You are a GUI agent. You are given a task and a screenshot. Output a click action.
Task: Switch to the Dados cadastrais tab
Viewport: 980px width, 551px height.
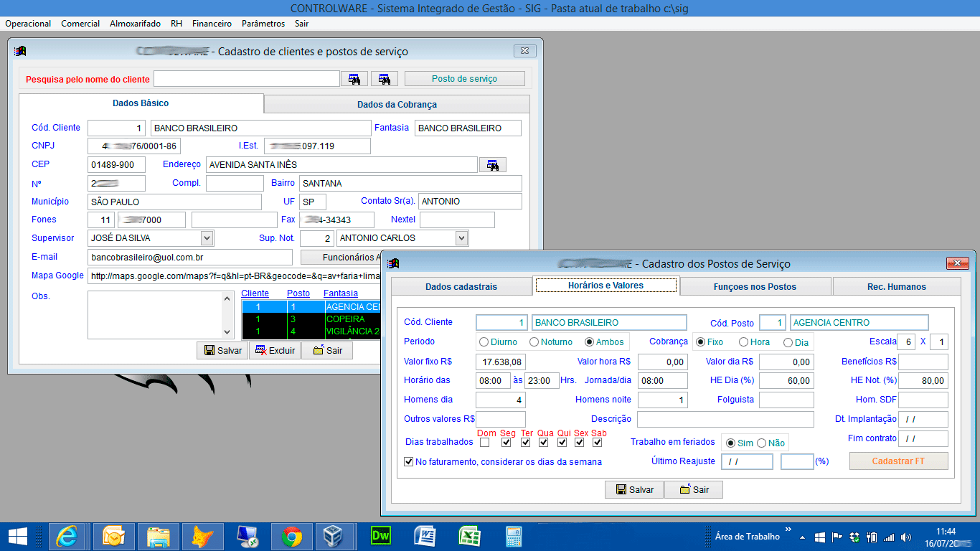461,286
